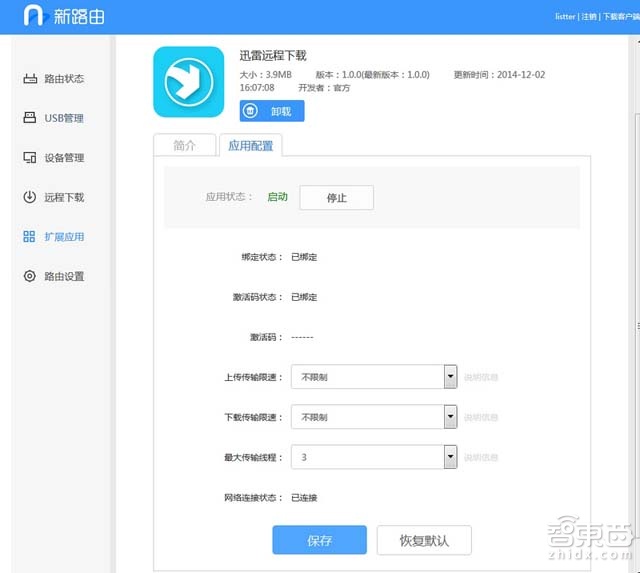This screenshot has width=640, height=573.
Task: Click the 开发者：官方 text
Action: pos(324,88)
